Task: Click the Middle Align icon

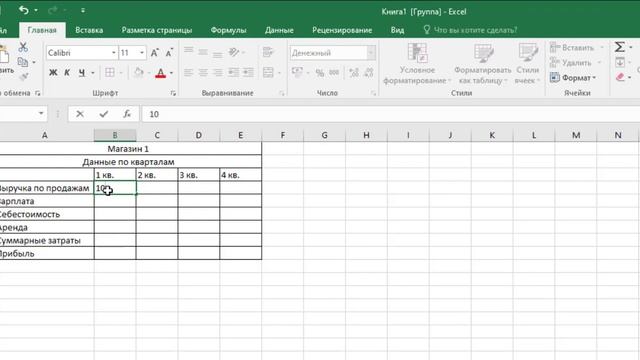Action: (x=203, y=52)
